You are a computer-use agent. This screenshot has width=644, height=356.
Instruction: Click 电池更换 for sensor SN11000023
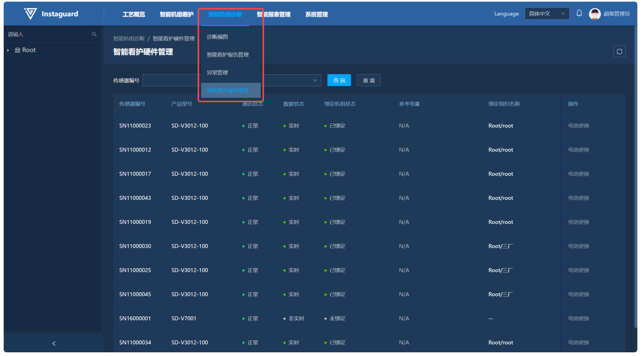[x=578, y=126]
